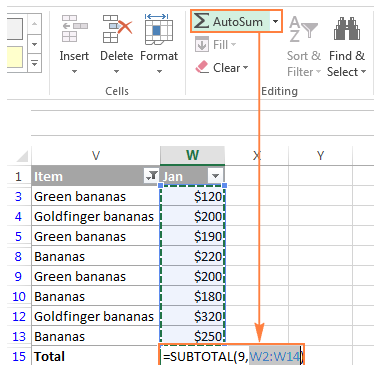Select the cell containing $320
Image resolution: width=379 pixels, height=365 pixels.
(x=193, y=316)
